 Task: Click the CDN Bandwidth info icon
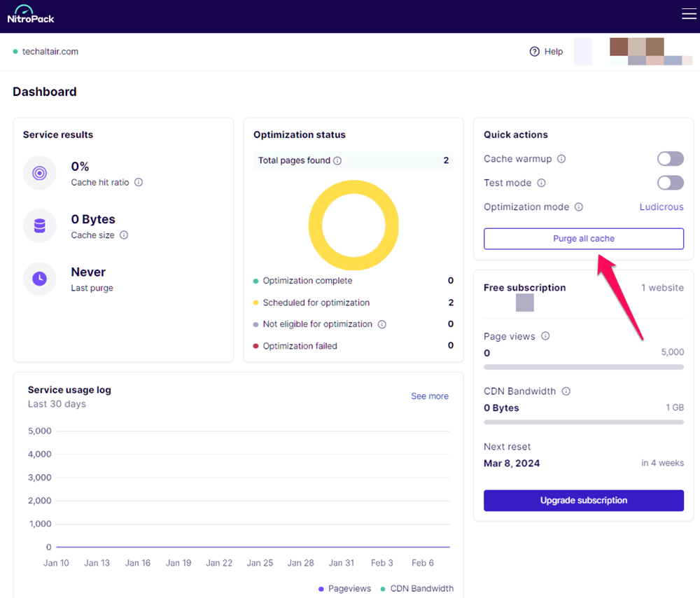[566, 391]
